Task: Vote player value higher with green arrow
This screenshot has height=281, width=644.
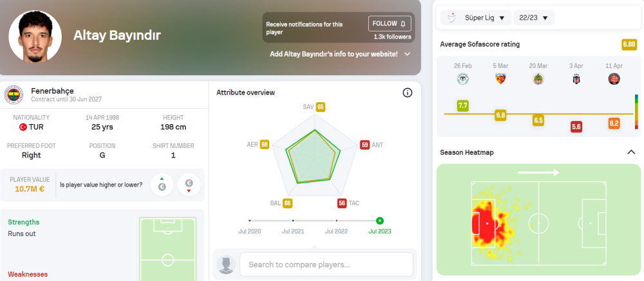Action: 162,185
